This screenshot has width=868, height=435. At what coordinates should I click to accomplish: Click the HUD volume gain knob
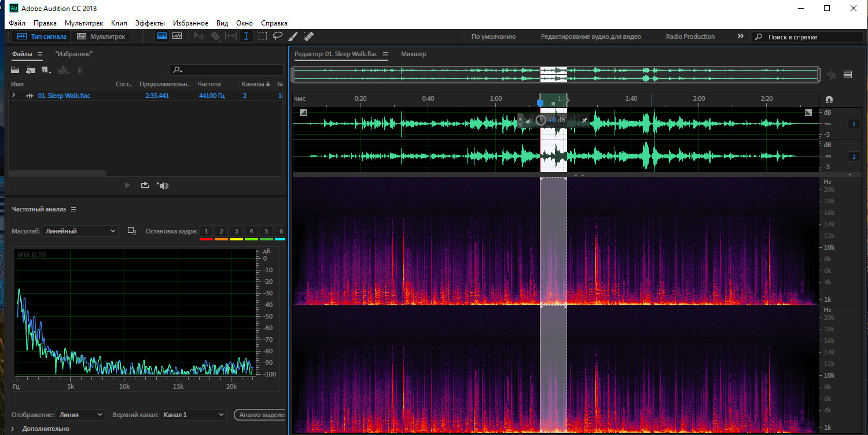[x=540, y=120]
